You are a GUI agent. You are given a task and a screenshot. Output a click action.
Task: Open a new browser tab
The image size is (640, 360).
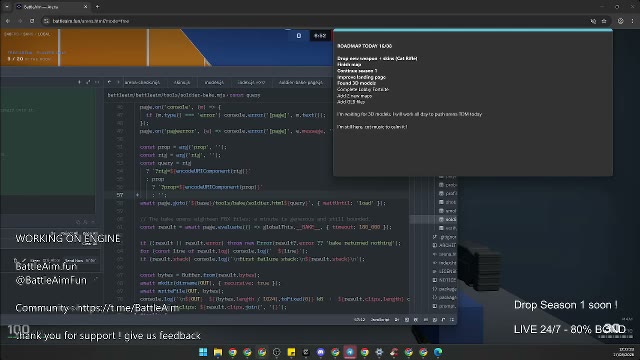(97, 7)
